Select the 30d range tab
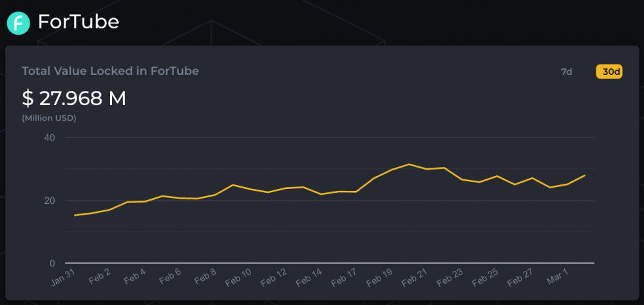This screenshot has height=305, width=644. tap(609, 72)
